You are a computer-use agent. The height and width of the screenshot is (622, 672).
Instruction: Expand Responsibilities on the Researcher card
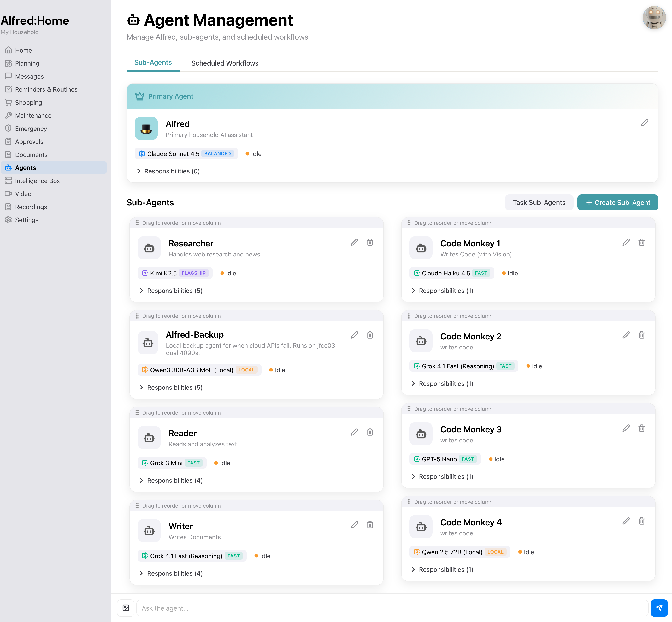[171, 291]
